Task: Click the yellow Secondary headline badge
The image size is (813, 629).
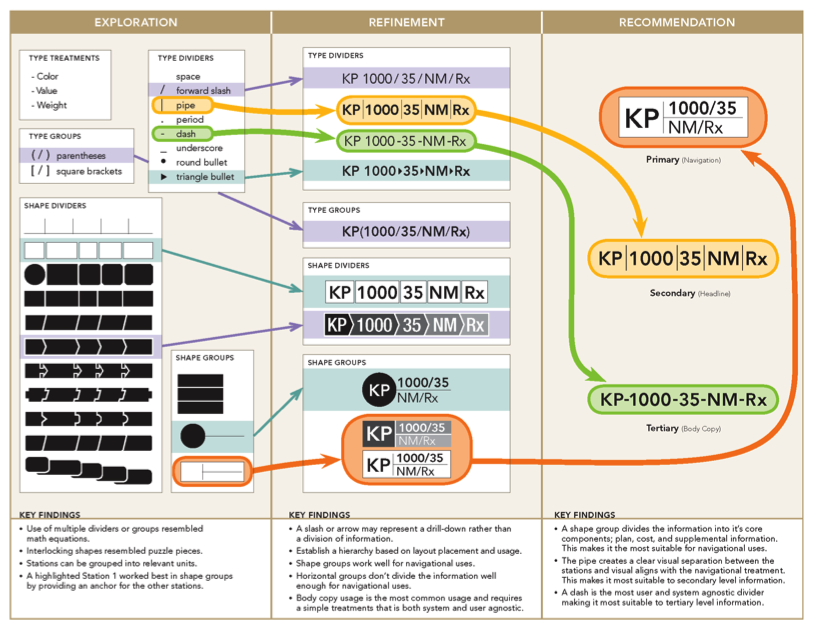Action: coord(682,259)
